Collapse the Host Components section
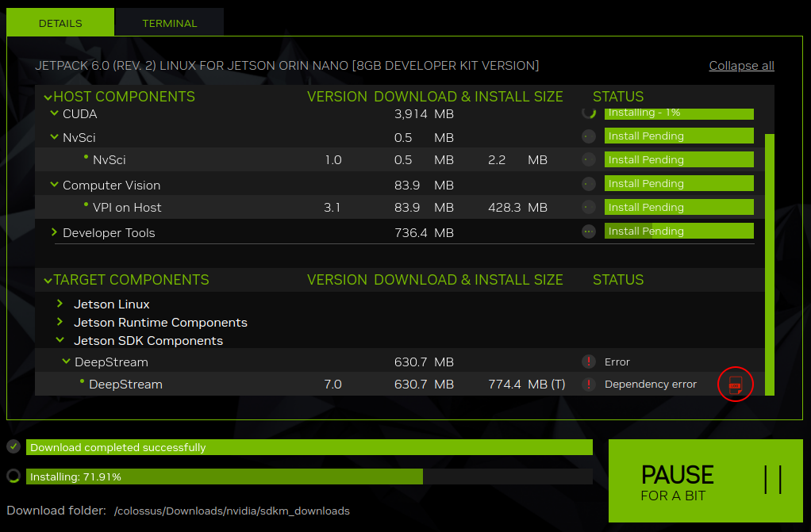811x532 pixels. [x=48, y=97]
